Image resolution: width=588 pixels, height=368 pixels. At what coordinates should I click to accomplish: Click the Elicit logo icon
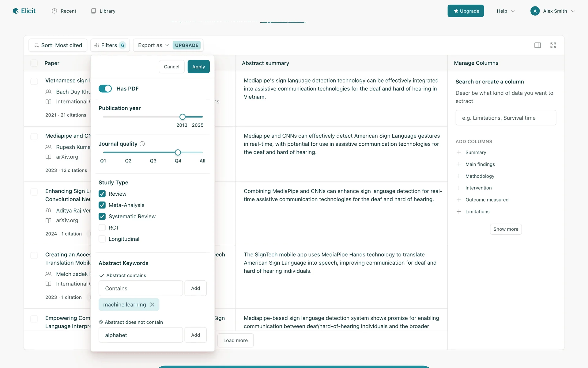(x=16, y=11)
